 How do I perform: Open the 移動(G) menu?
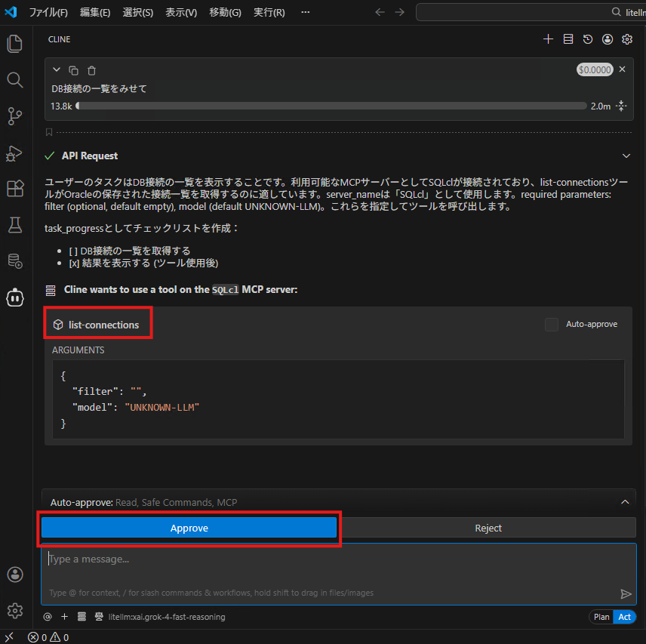coord(225,12)
